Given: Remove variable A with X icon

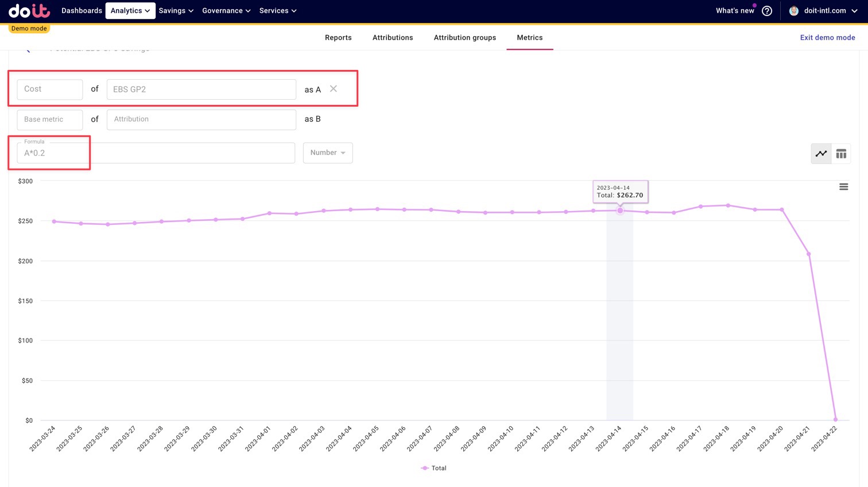Looking at the screenshot, I should click(x=334, y=89).
